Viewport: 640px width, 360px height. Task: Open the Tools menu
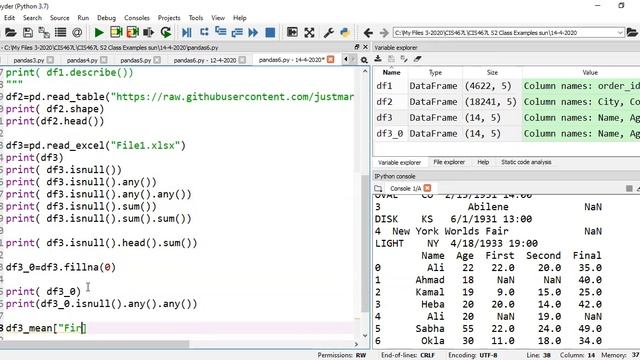click(196, 18)
